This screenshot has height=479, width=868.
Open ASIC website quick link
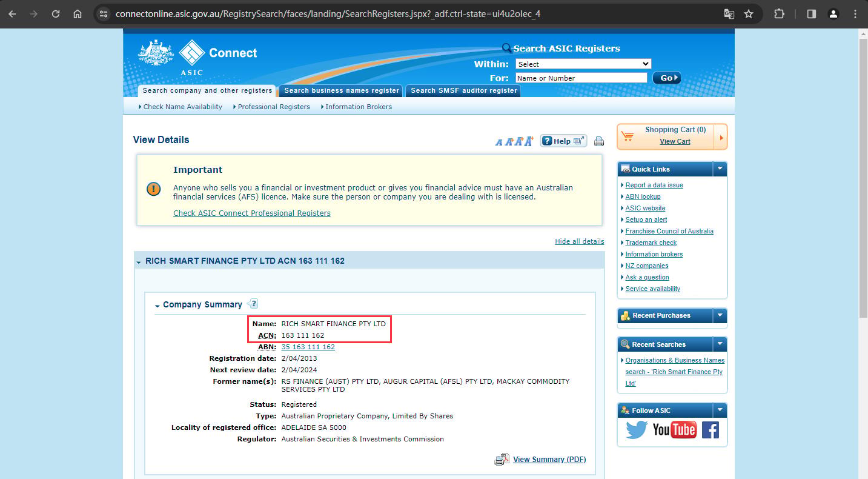(645, 208)
